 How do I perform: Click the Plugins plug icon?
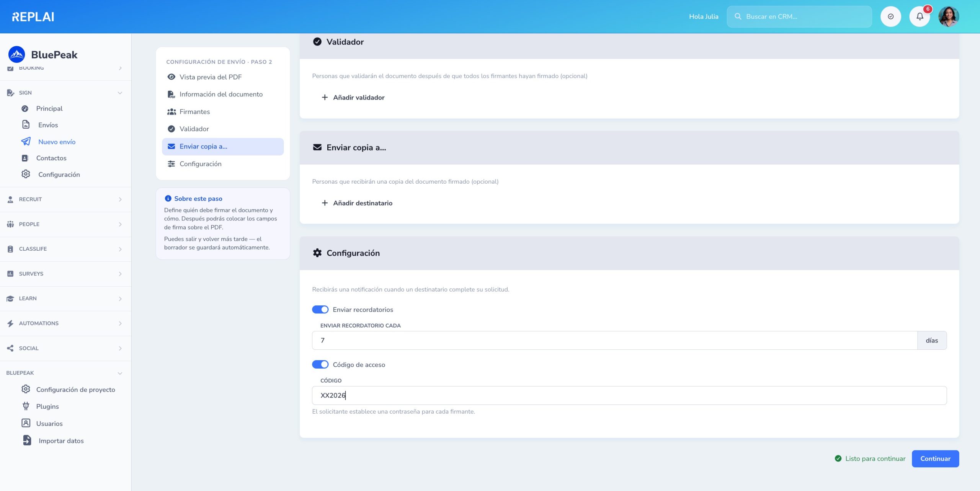[x=26, y=406]
